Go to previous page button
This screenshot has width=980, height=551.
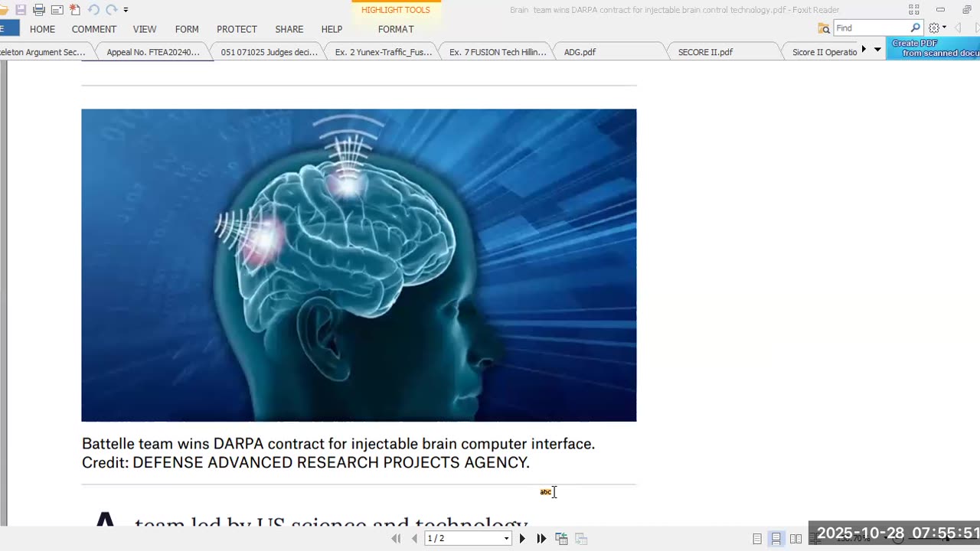click(414, 539)
